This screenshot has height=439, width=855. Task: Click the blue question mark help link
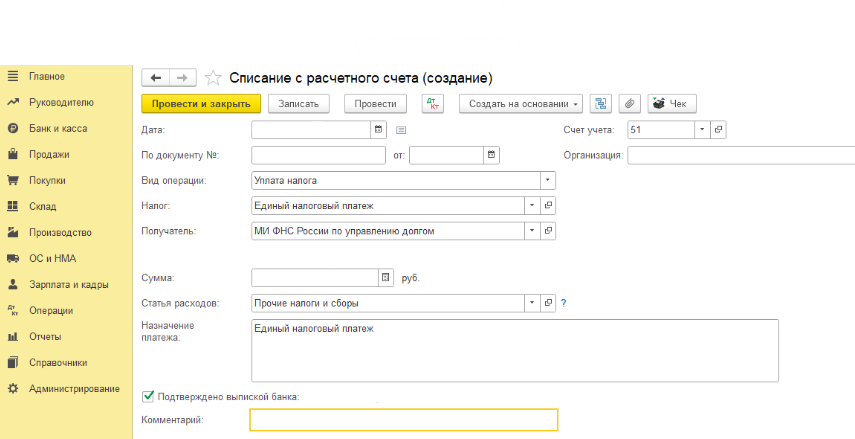click(563, 303)
